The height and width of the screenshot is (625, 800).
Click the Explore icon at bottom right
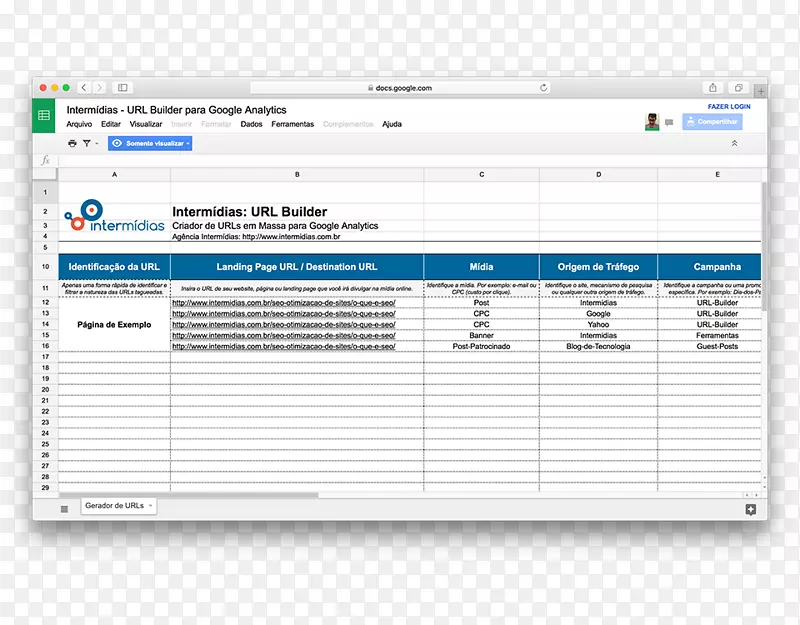coord(751,509)
